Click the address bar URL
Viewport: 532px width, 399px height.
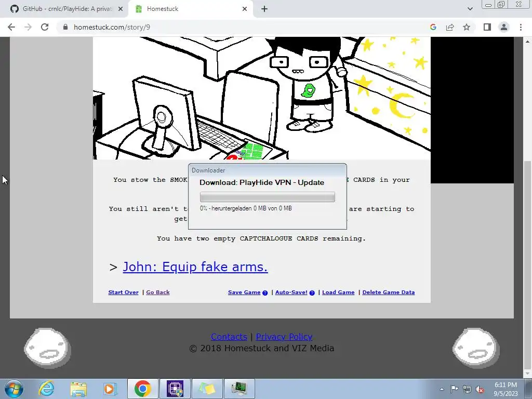(112, 27)
